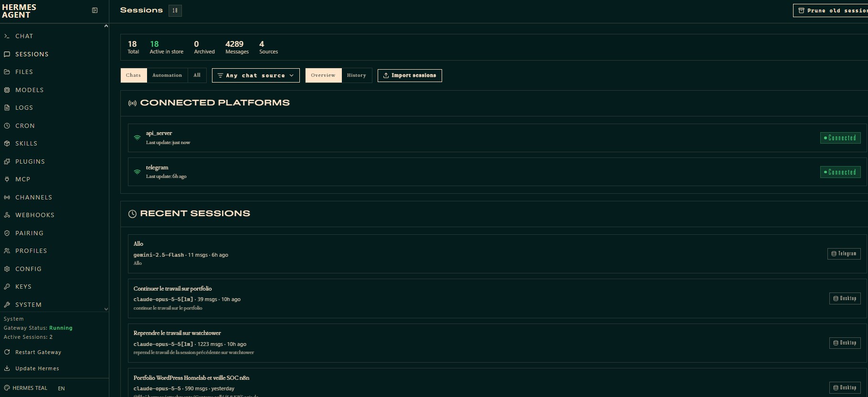
Task: Open Reprendre le travail sur watchtower session
Action: pyautogui.click(x=497, y=343)
